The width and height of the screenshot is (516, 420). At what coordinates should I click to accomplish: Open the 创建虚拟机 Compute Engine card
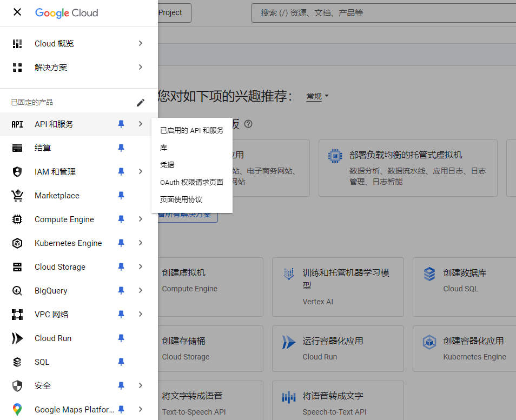pos(210,287)
